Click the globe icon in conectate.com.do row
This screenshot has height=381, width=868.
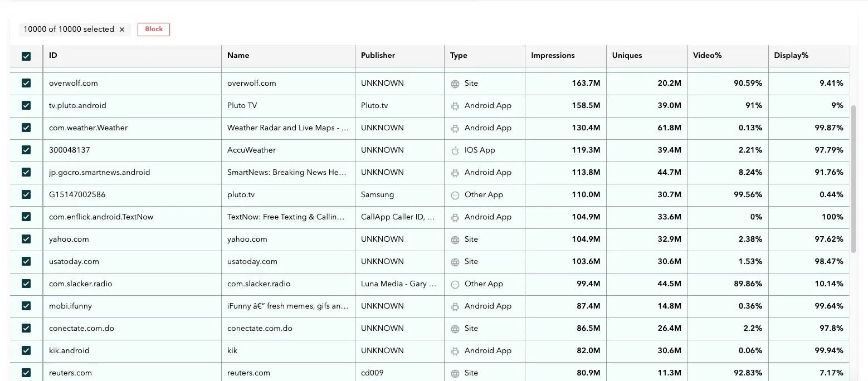click(x=455, y=329)
